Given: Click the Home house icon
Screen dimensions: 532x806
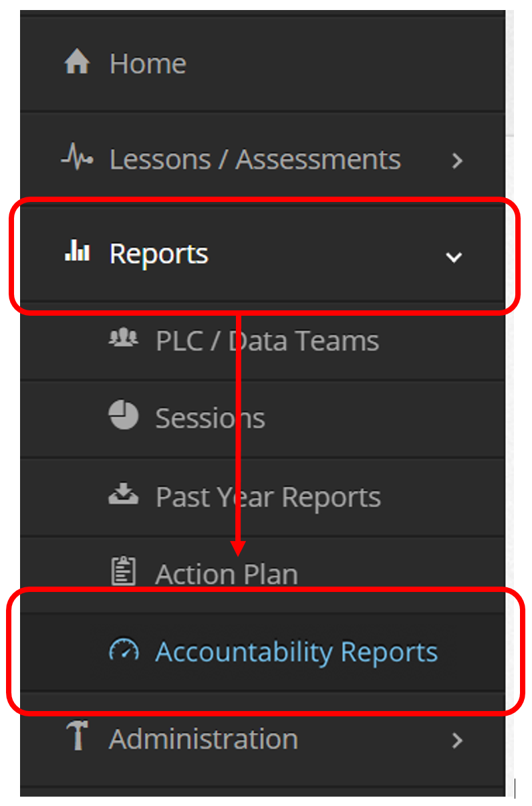Looking at the screenshot, I should (x=77, y=64).
